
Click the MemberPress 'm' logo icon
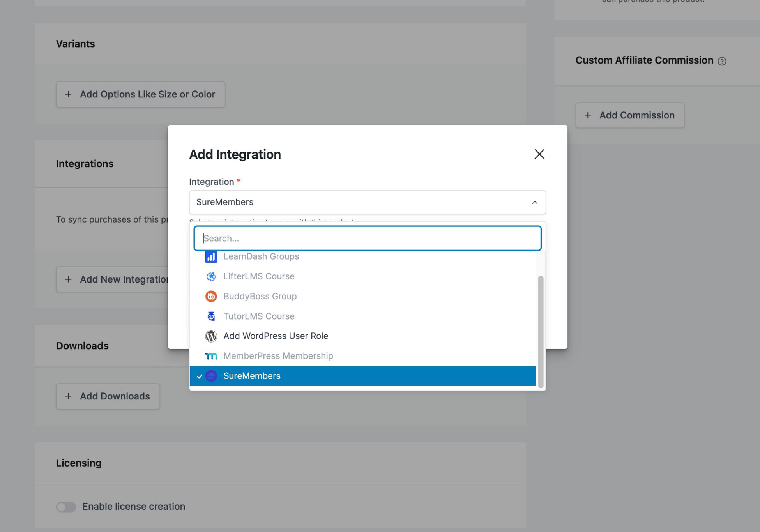pyautogui.click(x=211, y=356)
